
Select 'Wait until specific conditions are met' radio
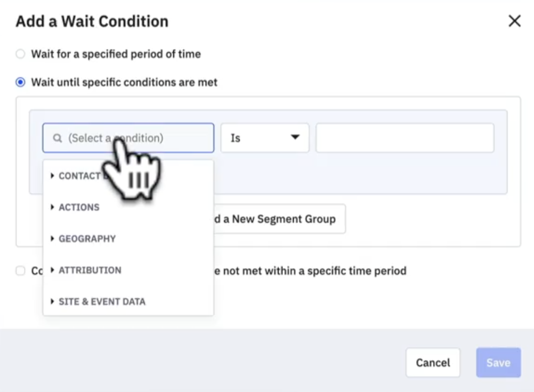pos(20,83)
